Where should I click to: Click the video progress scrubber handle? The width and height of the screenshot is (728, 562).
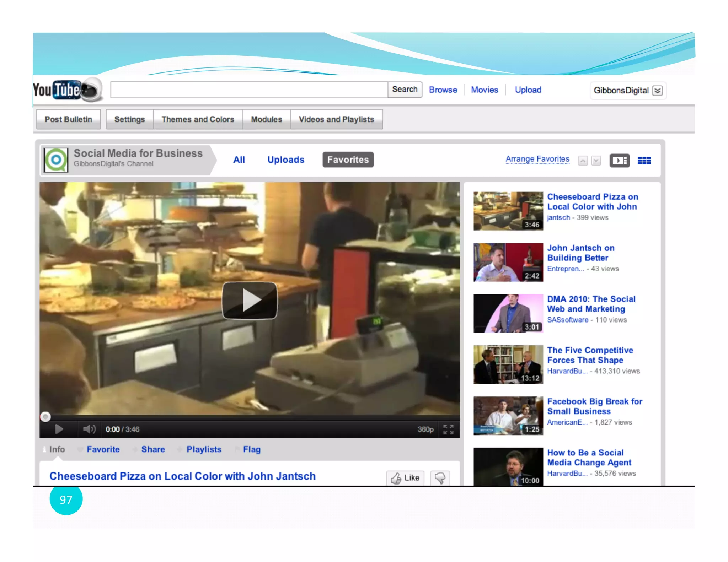click(x=45, y=416)
